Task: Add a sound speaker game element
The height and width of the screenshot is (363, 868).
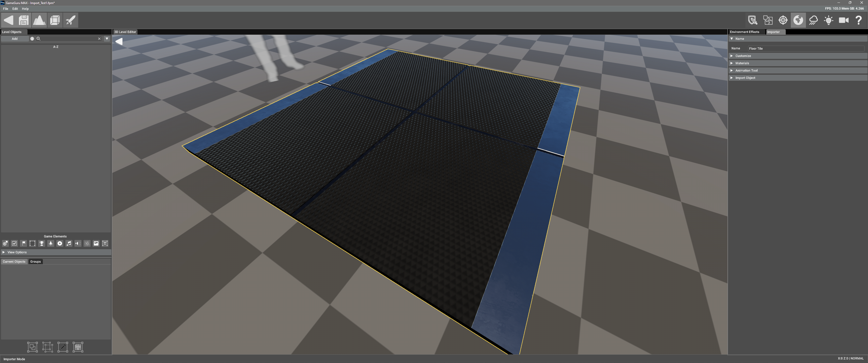Action: coord(78,244)
